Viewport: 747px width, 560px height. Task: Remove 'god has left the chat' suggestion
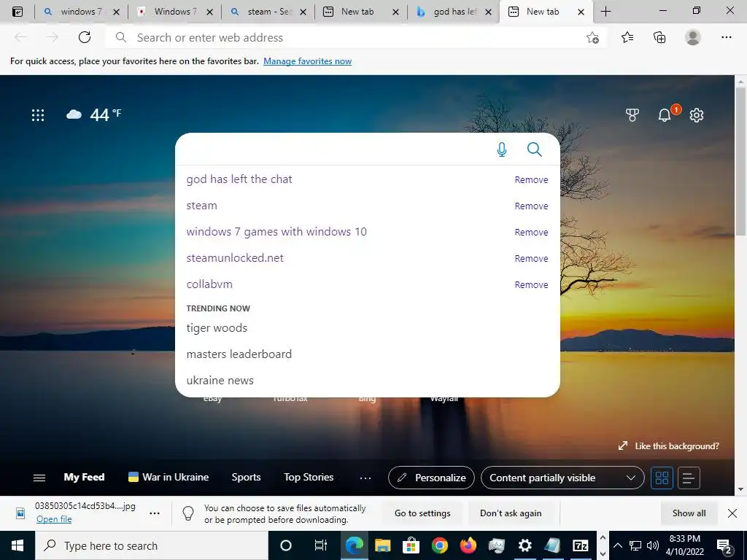(x=531, y=179)
